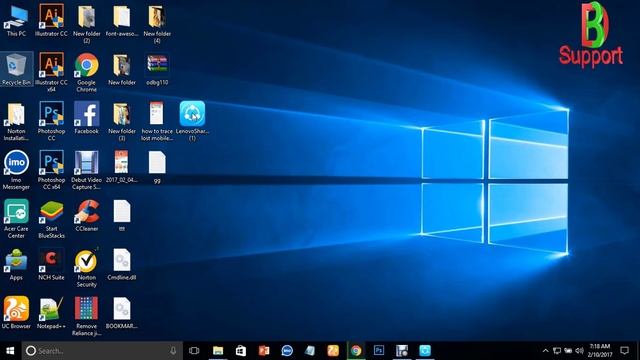This screenshot has width=640, height=360.
Task: Select the Illustrator CC shortcut
Action: tap(51, 20)
